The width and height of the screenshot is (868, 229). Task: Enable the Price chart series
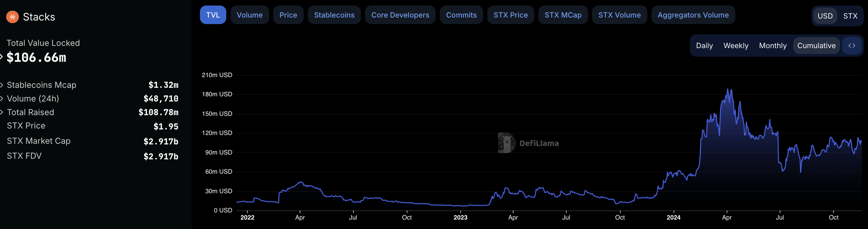click(288, 15)
